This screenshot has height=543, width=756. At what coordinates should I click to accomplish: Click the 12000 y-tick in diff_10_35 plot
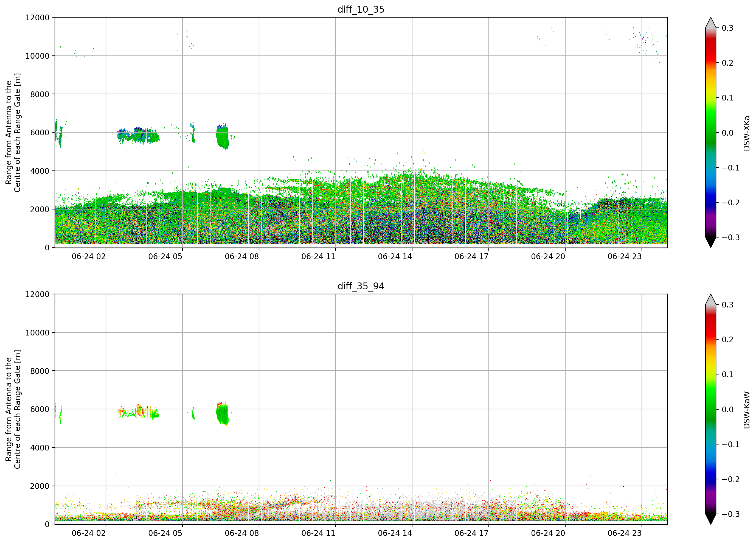click(37, 17)
